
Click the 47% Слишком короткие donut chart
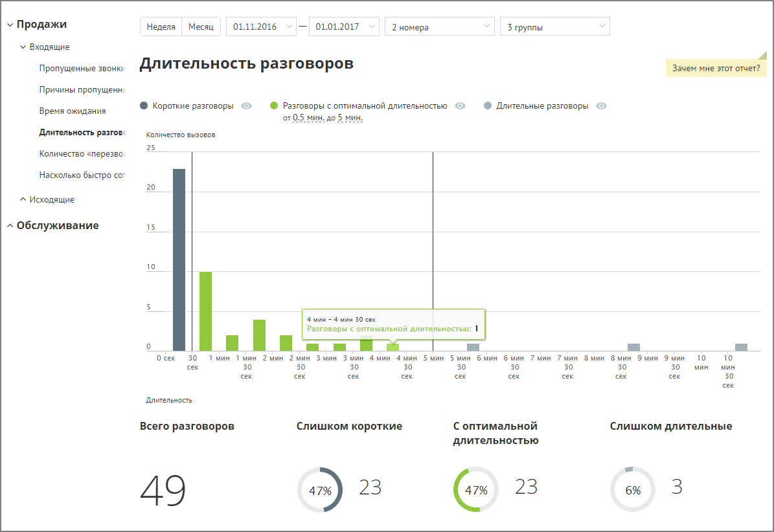320,489
